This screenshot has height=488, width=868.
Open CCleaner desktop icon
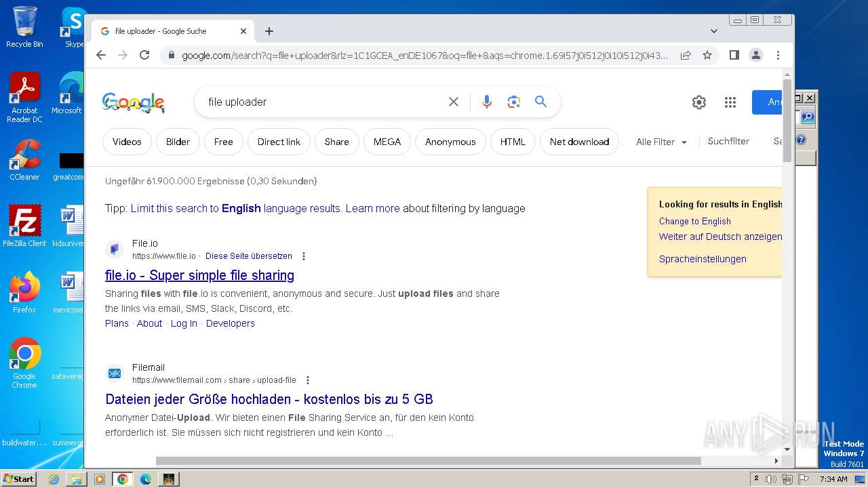(24, 160)
